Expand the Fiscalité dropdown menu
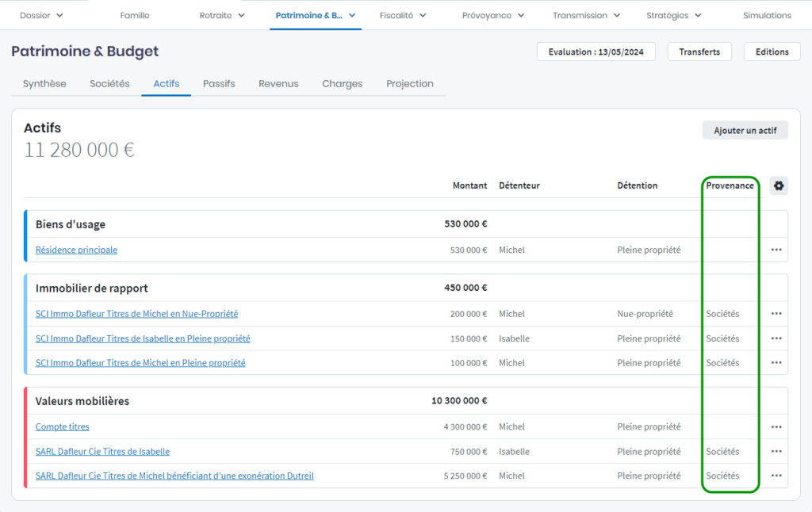This screenshot has height=512, width=812. point(403,15)
